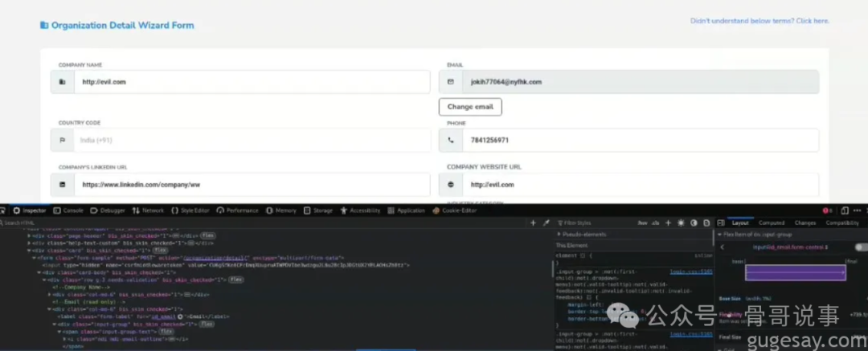This screenshot has height=351, width=868.
Task: Toggle print media simulation icon
Action: (706, 222)
